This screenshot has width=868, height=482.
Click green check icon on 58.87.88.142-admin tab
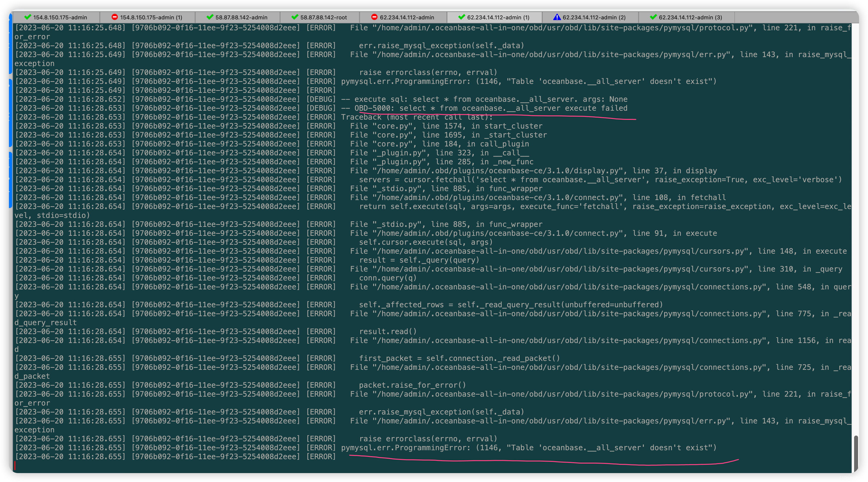coord(210,17)
